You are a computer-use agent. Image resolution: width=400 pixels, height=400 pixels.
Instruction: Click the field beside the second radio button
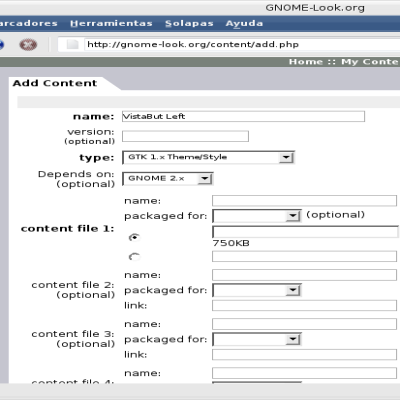click(304, 256)
